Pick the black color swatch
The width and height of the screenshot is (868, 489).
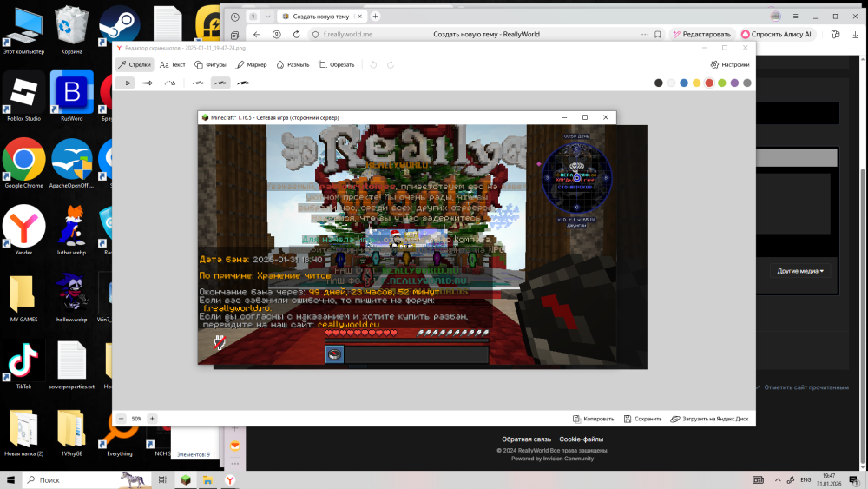click(x=658, y=83)
